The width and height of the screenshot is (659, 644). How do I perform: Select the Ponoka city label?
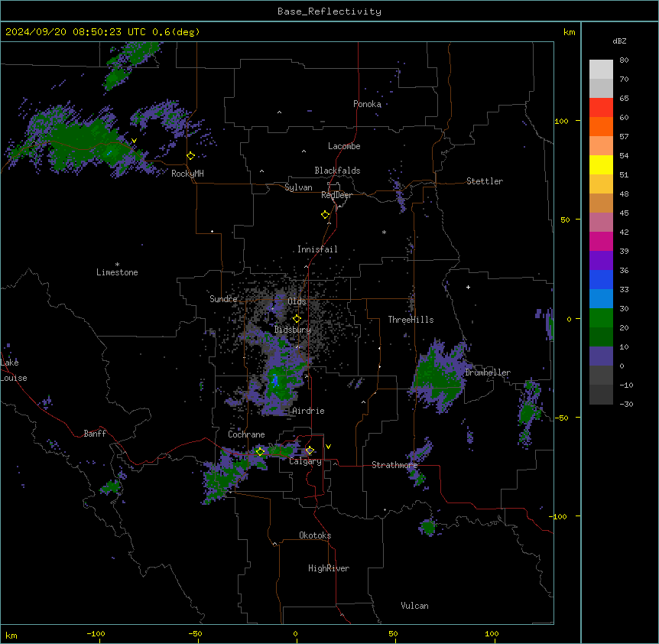tap(367, 104)
